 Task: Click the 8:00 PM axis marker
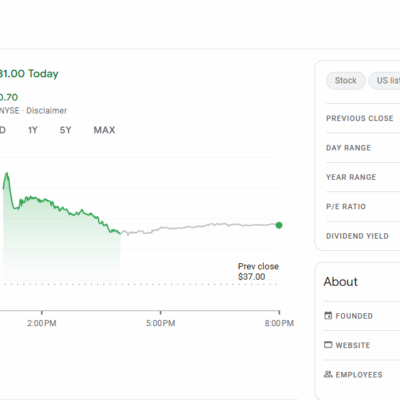(x=279, y=323)
